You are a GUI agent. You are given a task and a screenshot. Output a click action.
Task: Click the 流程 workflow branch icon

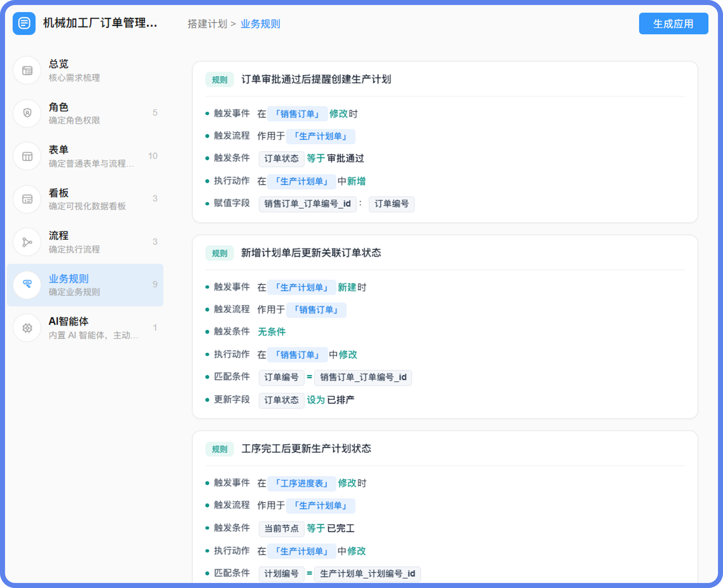tap(27, 242)
